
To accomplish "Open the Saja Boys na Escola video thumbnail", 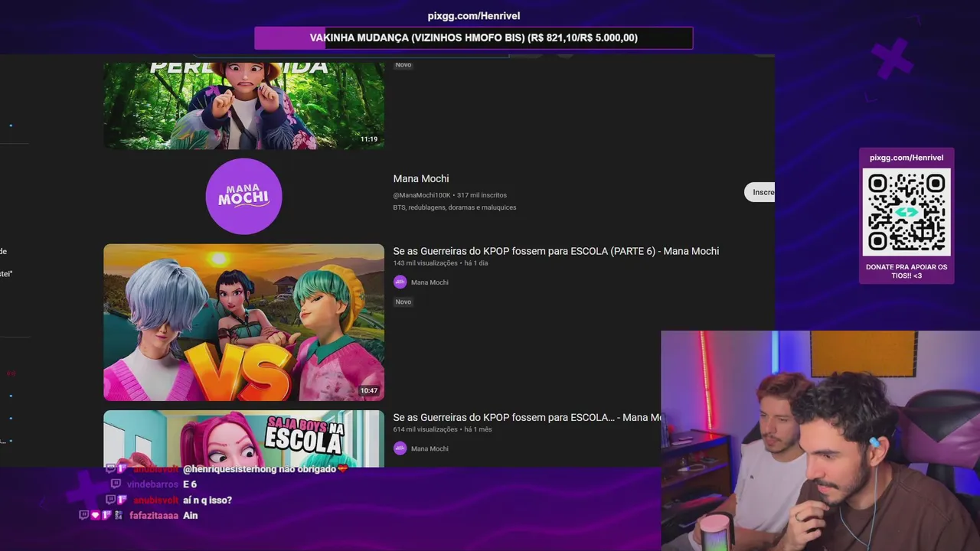I will (243, 439).
